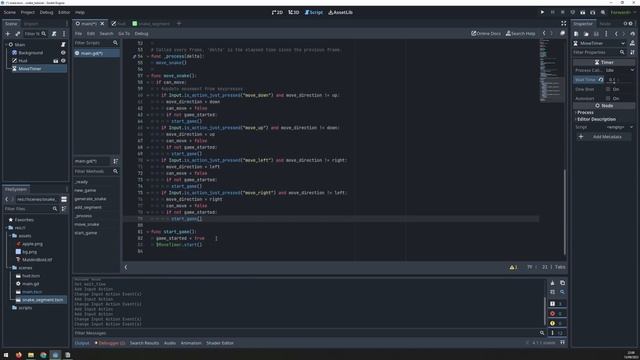Go to previous script history arrow
Screen dimensions: 640x360
(544, 33)
